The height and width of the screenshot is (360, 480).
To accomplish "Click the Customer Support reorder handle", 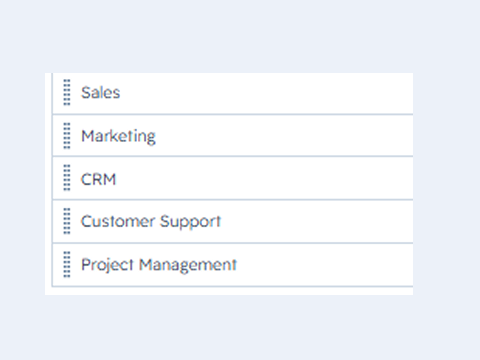I will [x=67, y=221].
